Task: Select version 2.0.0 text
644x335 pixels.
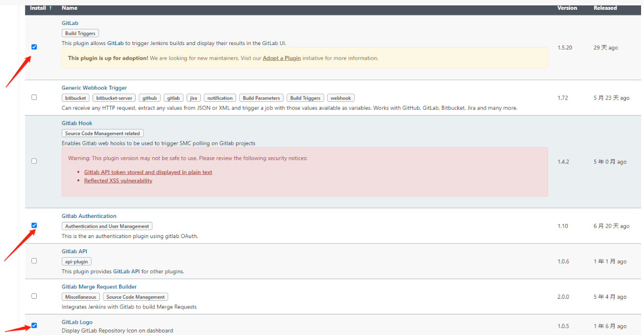Action: pyautogui.click(x=563, y=297)
